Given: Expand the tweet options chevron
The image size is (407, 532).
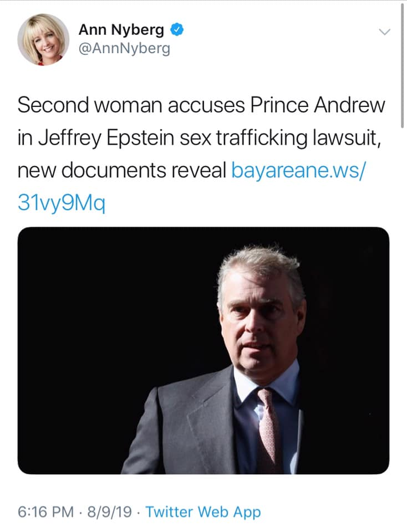Looking at the screenshot, I should tap(385, 32).
